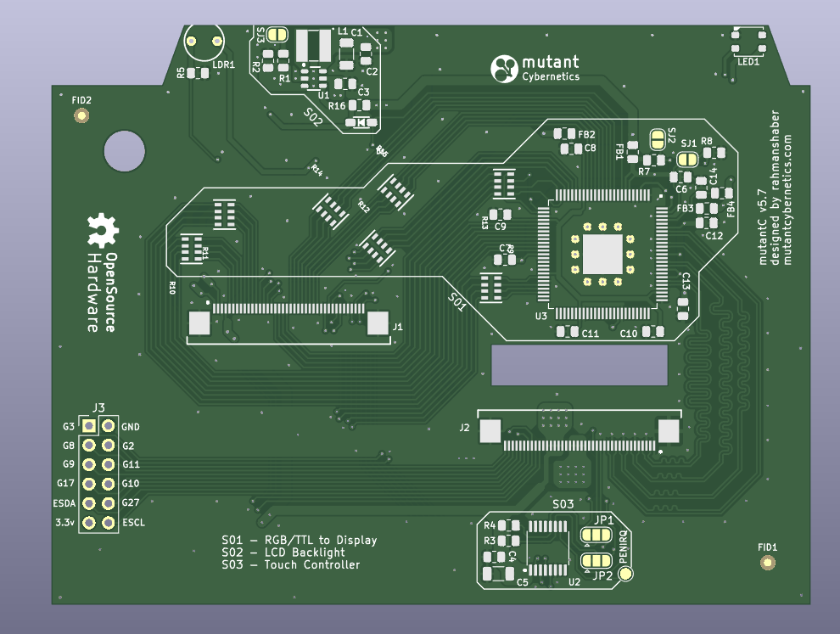Click the JP2 jumper pads

596,561
